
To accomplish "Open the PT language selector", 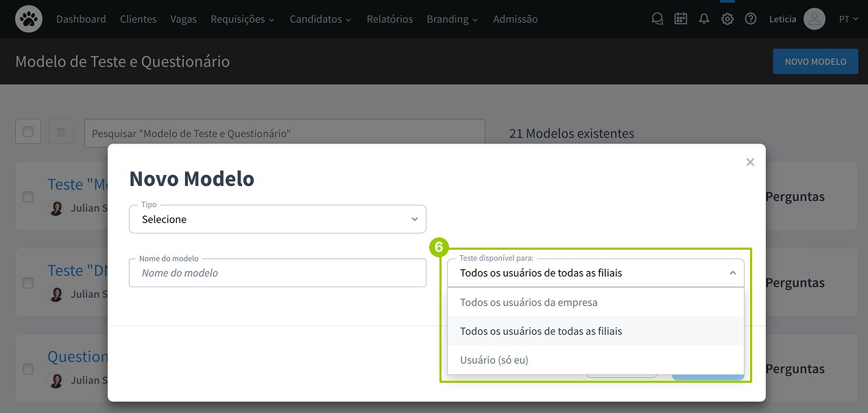I will 848,19.
